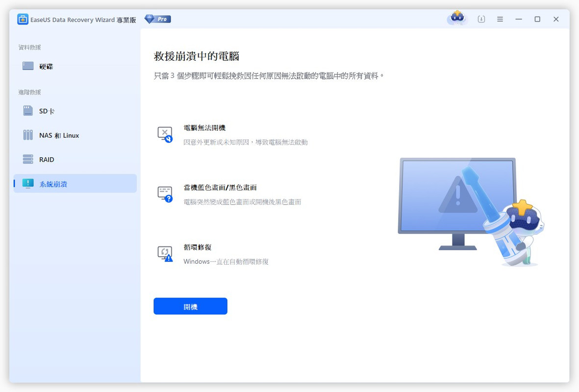
Task: Click the blue/black screen question icon
Action: coord(165,194)
